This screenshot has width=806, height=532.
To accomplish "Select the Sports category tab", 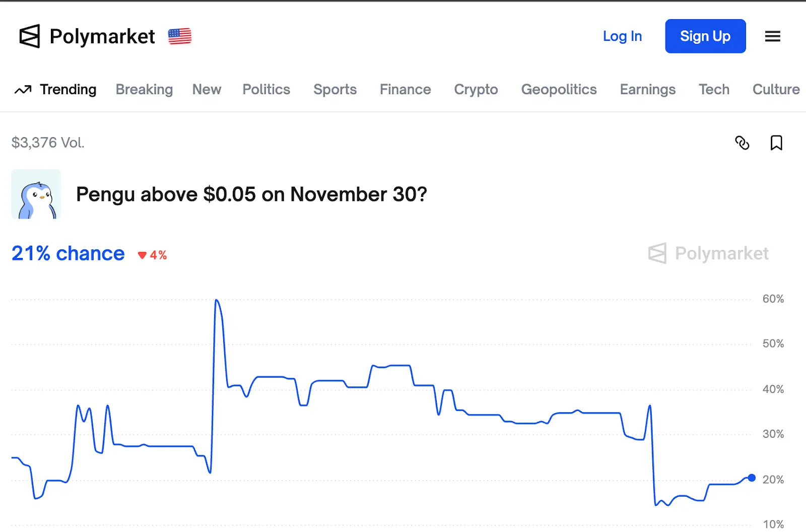I will click(x=335, y=89).
